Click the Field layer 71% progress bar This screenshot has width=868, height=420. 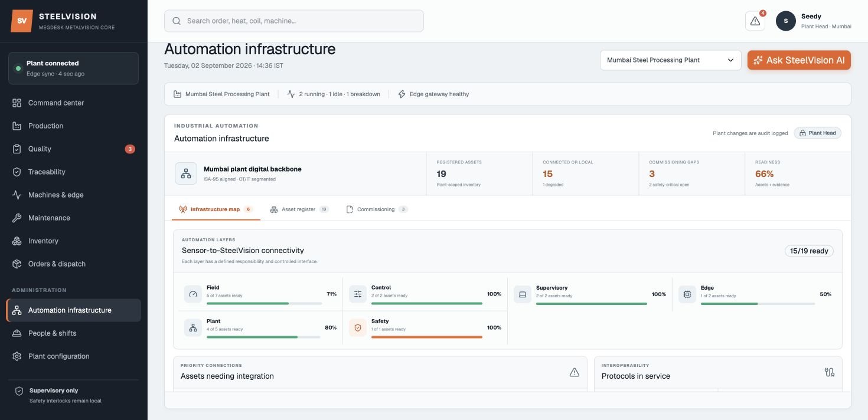click(265, 303)
